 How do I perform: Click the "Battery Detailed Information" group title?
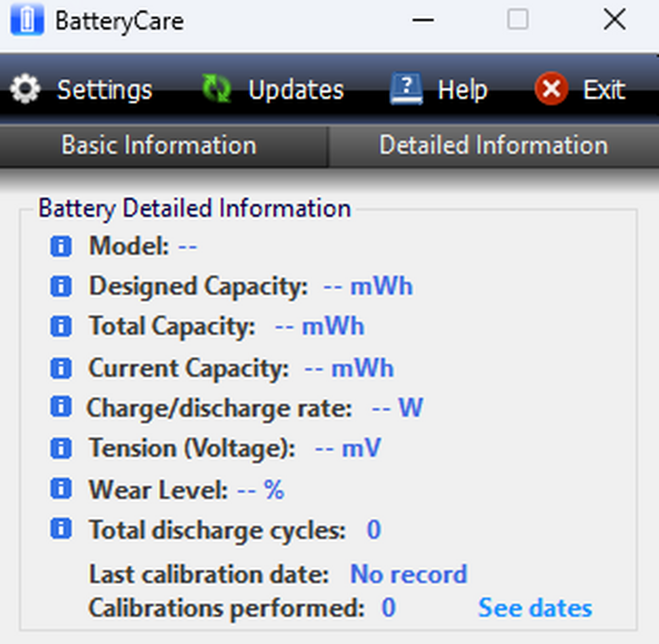point(194,209)
